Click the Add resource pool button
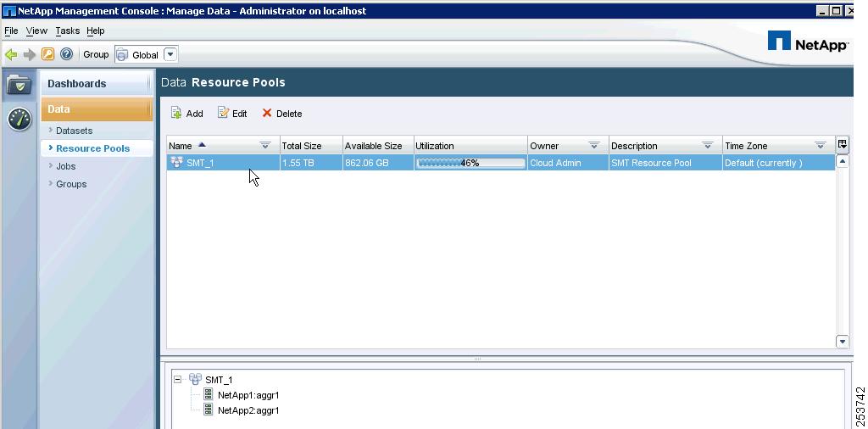 click(187, 114)
